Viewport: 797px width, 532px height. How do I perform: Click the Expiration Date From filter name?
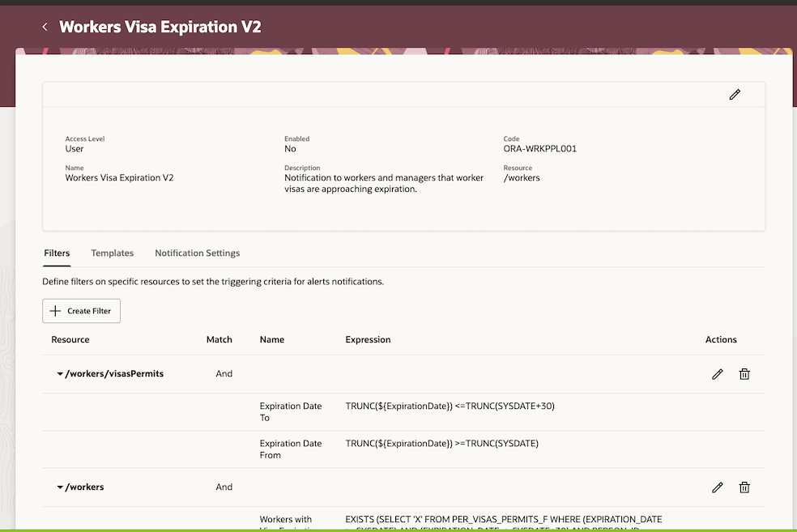coord(291,449)
